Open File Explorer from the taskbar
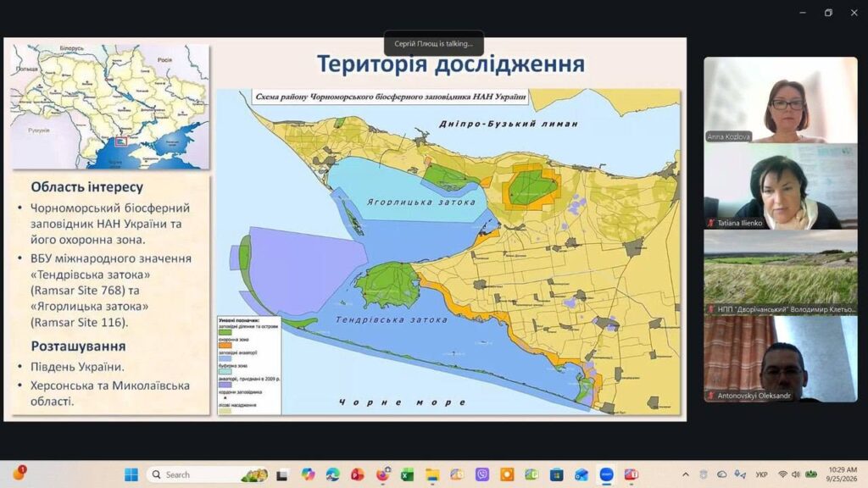This screenshot has width=868, height=488. [x=432, y=474]
